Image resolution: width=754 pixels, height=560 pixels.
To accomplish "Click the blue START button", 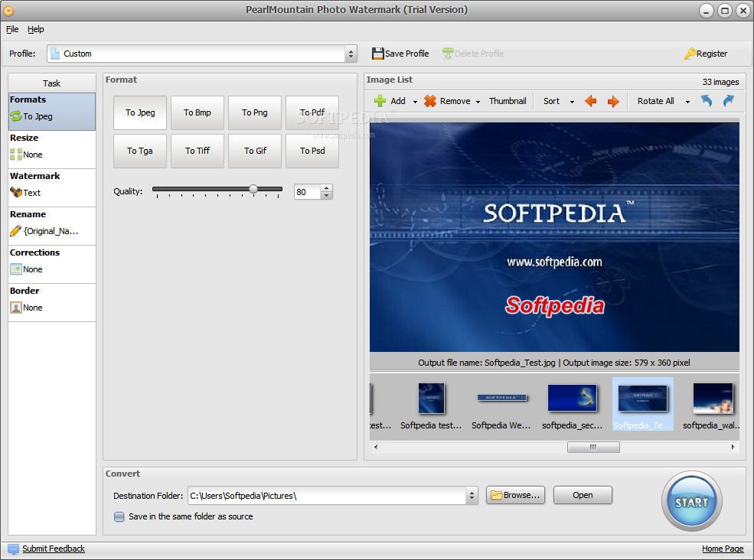I will (x=691, y=501).
